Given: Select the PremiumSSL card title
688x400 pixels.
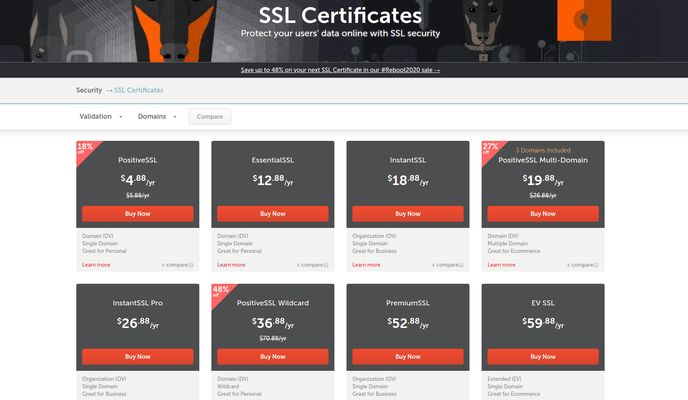Looking at the screenshot, I should [408, 303].
